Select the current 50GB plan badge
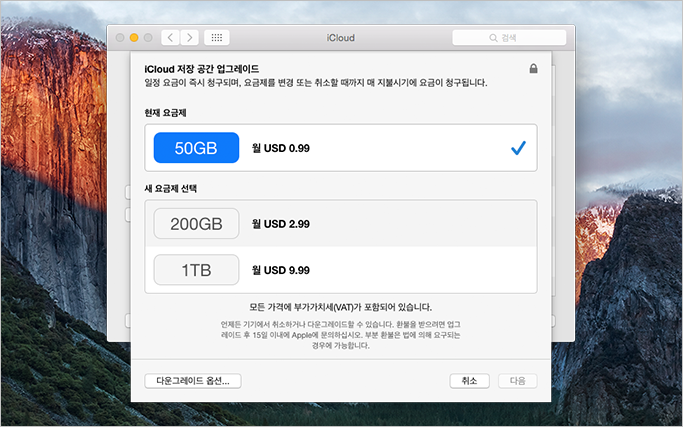The height and width of the screenshot is (427, 683). click(196, 148)
